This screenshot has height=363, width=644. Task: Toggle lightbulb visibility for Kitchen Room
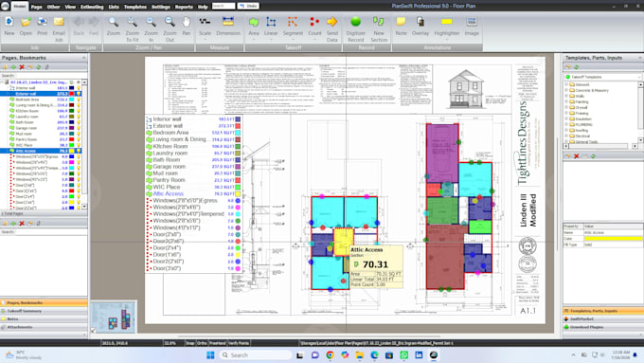point(79,111)
